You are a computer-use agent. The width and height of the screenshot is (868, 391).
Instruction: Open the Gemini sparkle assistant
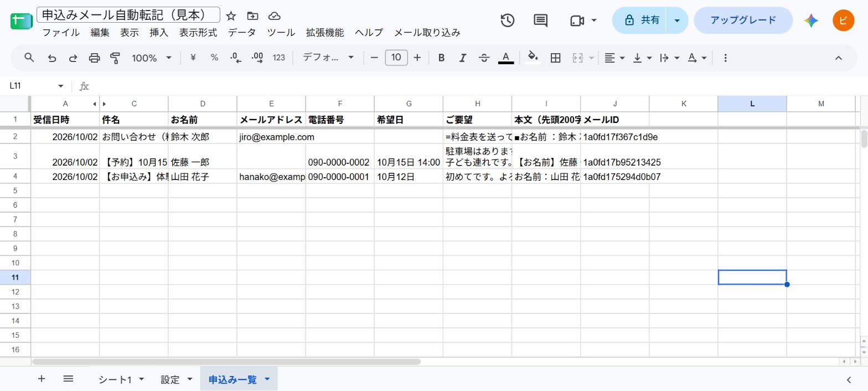[812, 20]
